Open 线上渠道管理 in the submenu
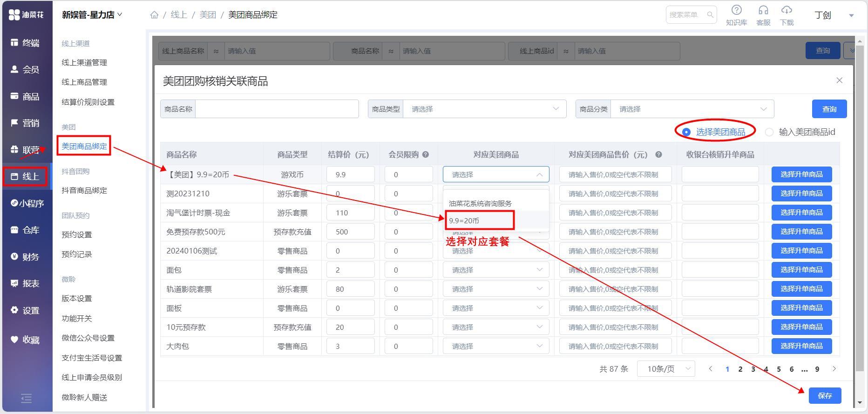Screen dimensions: 868x414 pos(84,62)
